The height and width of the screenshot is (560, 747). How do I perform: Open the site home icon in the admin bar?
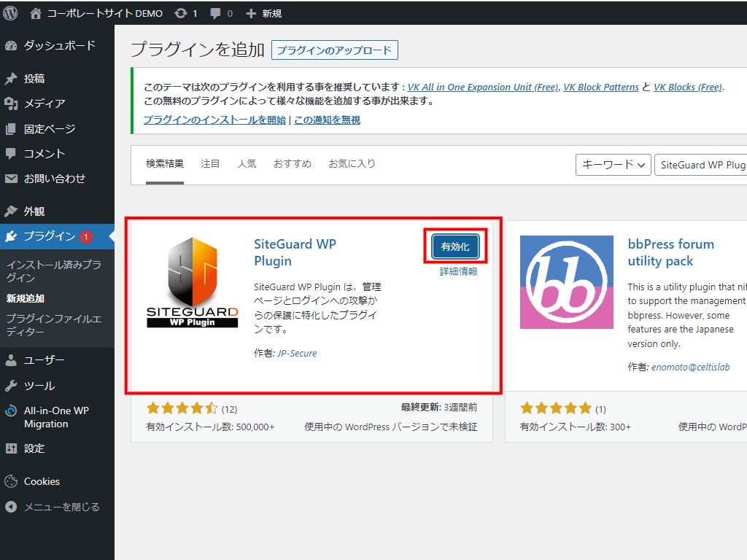pos(36,13)
